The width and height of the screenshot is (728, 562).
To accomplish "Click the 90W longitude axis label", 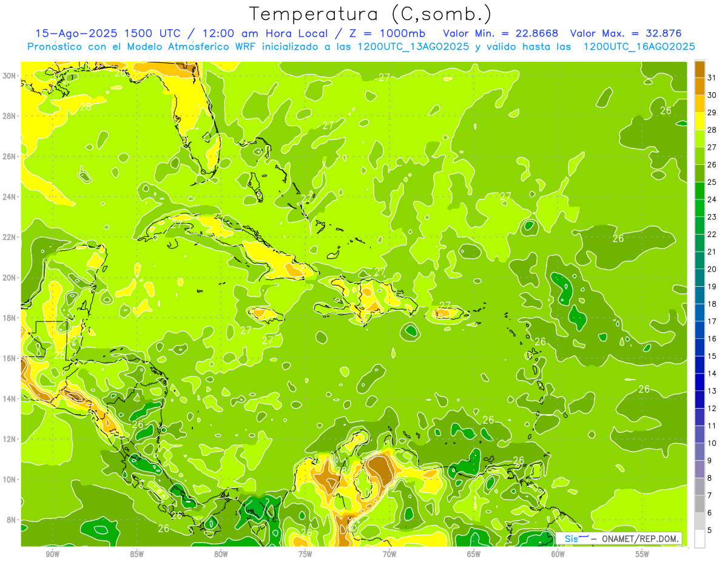I will point(52,554).
